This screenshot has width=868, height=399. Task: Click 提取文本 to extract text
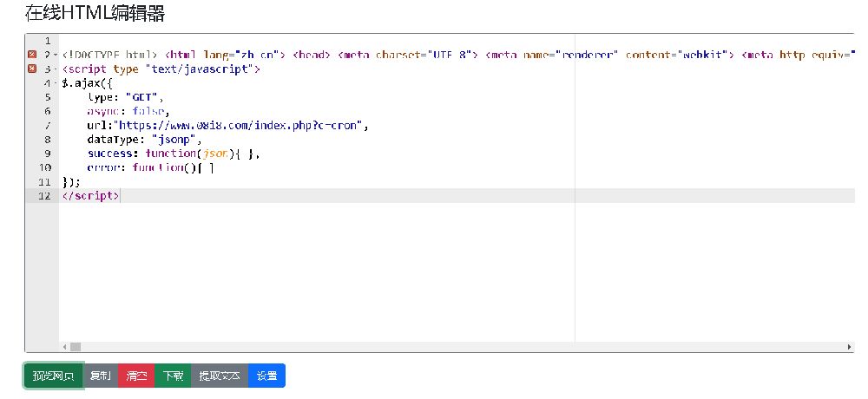coord(219,376)
